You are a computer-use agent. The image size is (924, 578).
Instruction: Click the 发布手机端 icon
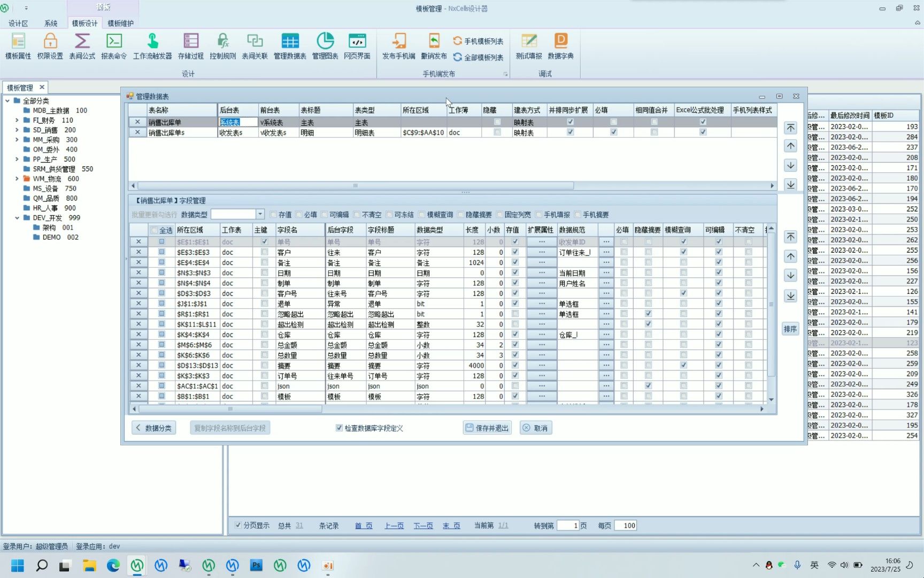point(398,45)
